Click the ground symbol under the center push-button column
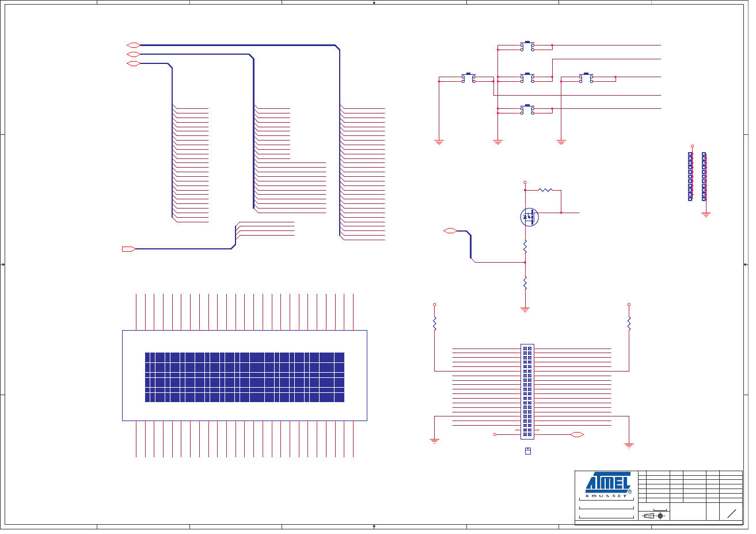This screenshot has height=534, width=756. (498, 142)
